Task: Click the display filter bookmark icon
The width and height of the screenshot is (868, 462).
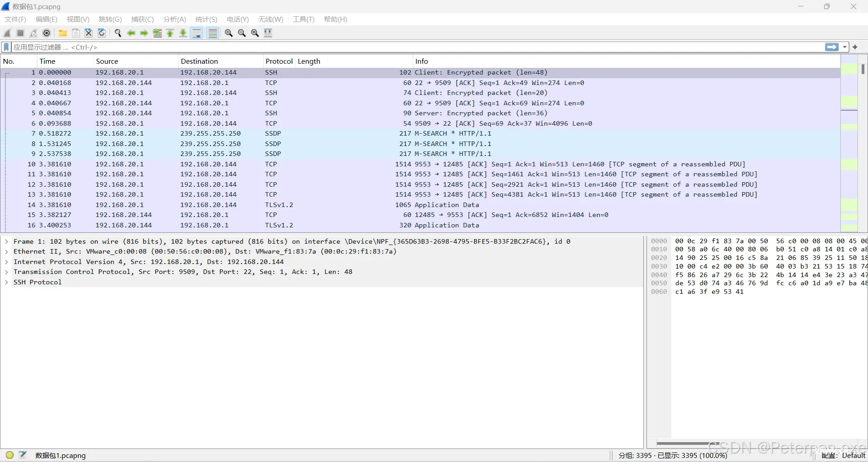Action: (x=6, y=47)
